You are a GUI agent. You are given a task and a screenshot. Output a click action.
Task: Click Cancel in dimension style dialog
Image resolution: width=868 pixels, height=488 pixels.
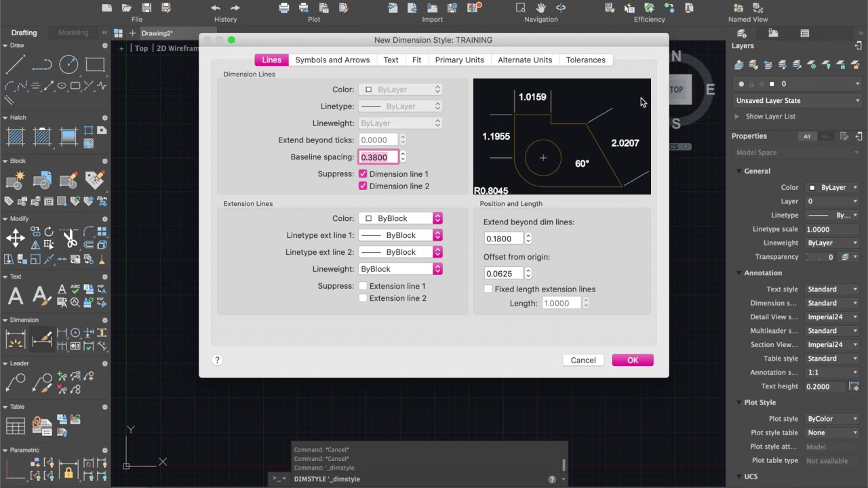tap(583, 360)
